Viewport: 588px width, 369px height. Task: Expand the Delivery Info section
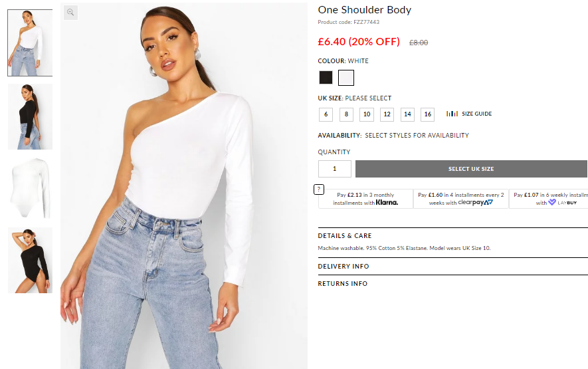tap(343, 266)
